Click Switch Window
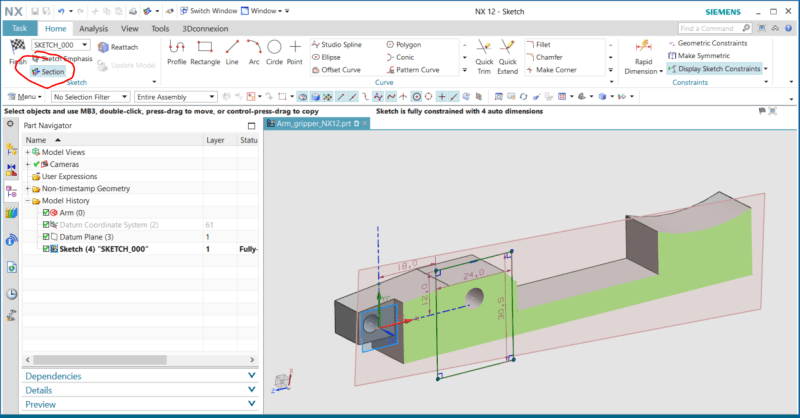 click(209, 11)
